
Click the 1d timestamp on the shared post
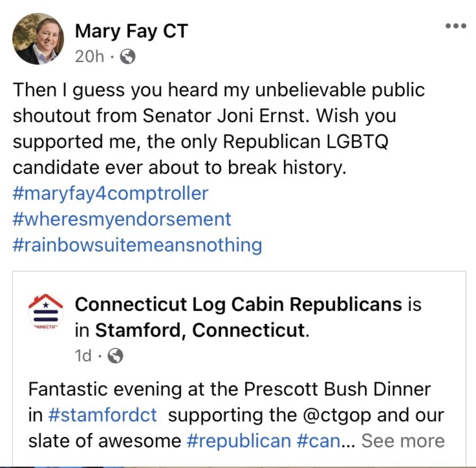83,356
